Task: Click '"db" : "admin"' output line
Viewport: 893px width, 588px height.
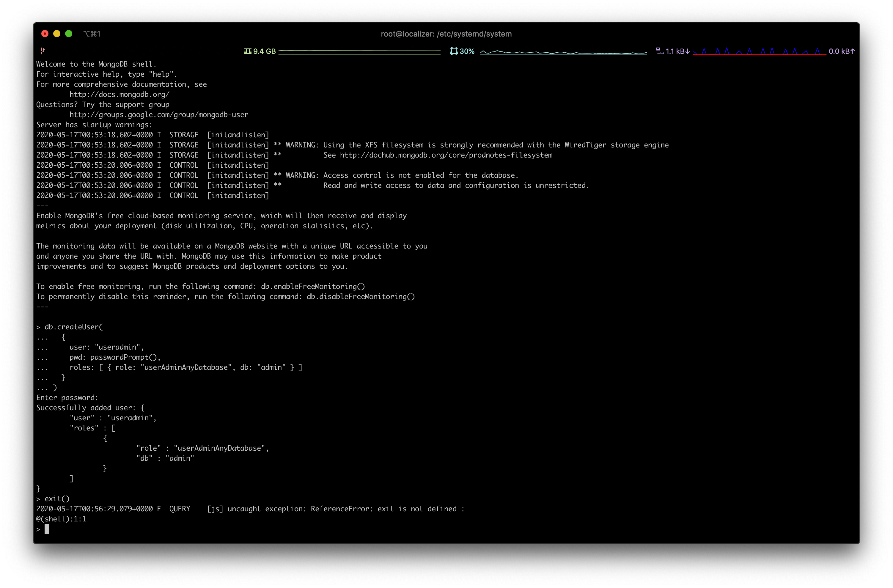Action: 165,458
